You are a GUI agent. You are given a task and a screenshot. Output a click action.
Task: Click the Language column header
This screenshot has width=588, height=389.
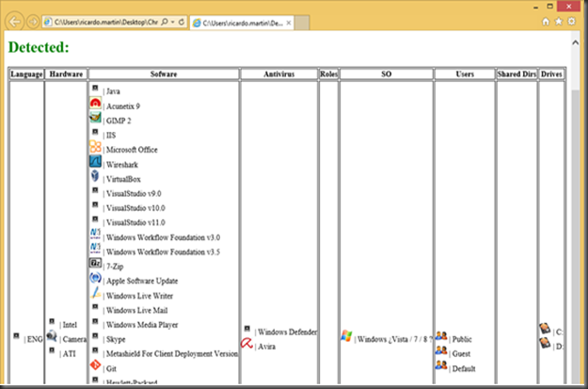[x=26, y=74]
